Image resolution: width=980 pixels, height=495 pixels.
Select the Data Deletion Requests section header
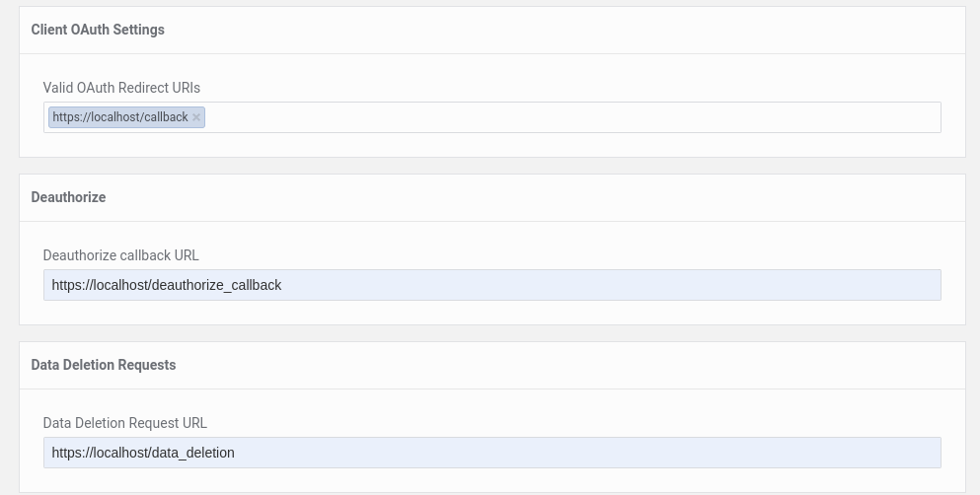click(x=104, y=365)
